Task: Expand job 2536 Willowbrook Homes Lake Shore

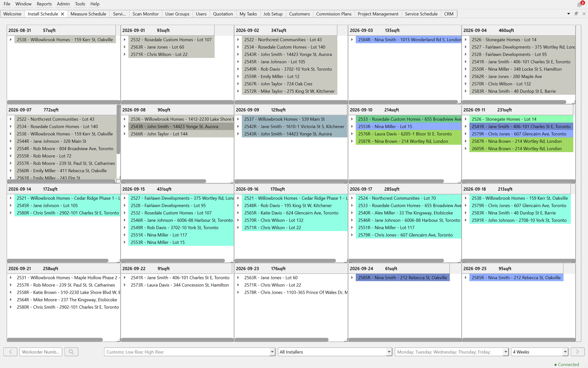Action: point(125,119)
